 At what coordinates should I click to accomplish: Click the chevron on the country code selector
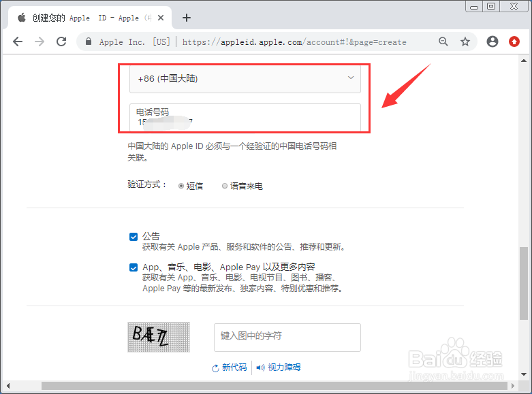[x=351, y=78]
